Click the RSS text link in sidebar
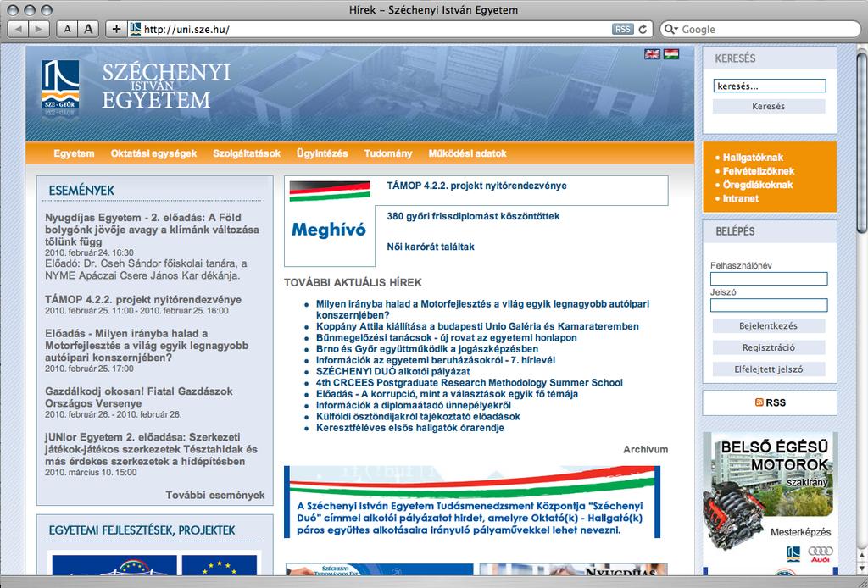This screenshot has width=868, height=588. tap(776, 402)
